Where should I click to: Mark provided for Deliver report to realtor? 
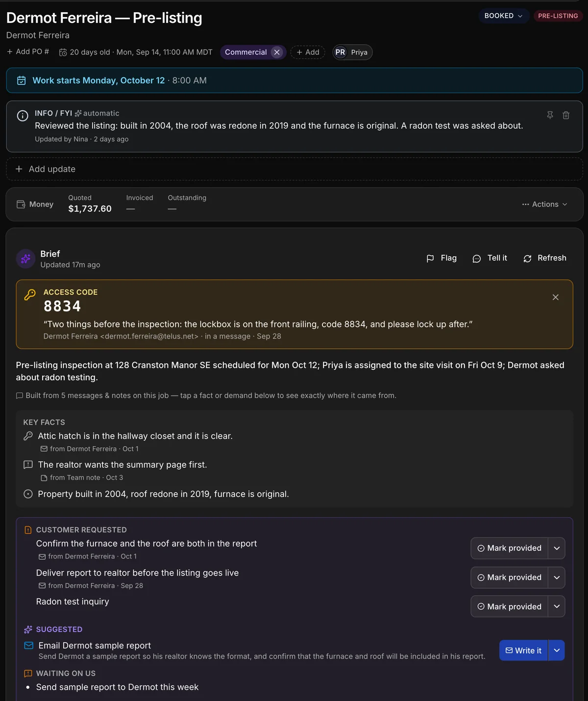coord(509,578)
